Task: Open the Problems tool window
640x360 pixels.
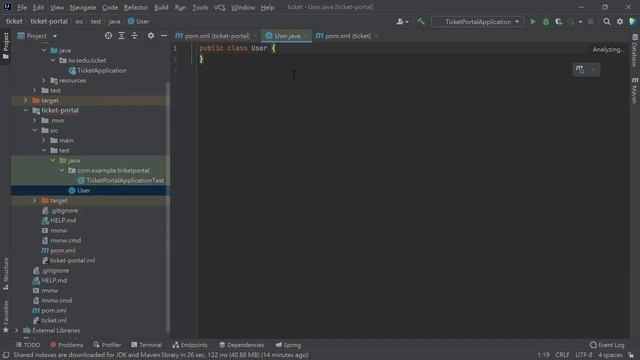Action: (x=67, y=345)
